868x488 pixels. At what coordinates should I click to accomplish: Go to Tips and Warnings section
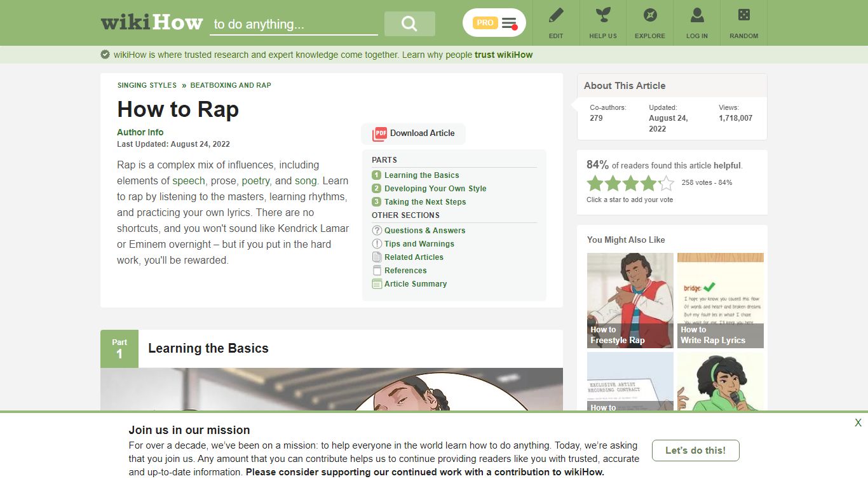[419, 244]
